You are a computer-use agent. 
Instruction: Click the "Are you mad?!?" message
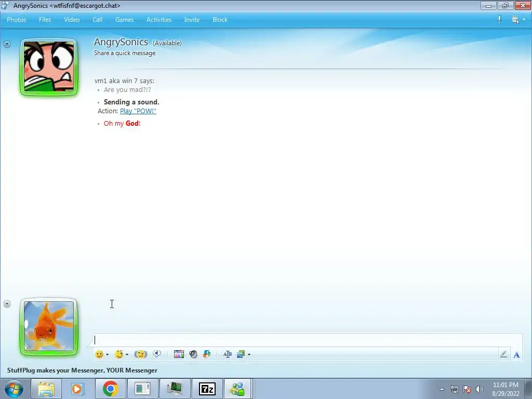click(x=127, y=89)
